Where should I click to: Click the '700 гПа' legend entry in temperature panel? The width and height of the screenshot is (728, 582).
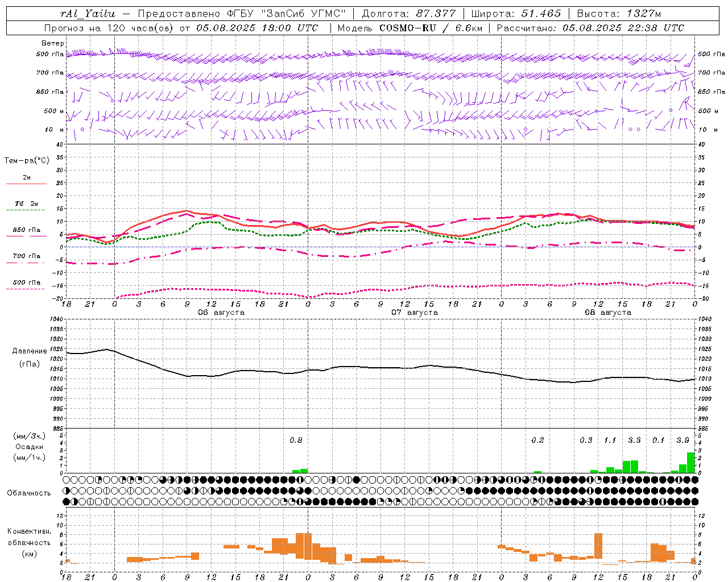click(x=27, y=256)
